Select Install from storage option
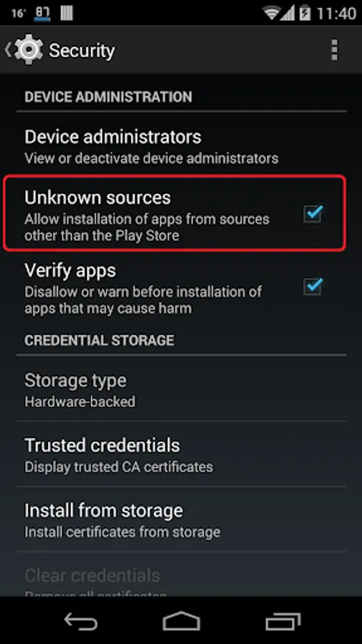The height and width of the screenshot is (644, 362). [181, 519]
